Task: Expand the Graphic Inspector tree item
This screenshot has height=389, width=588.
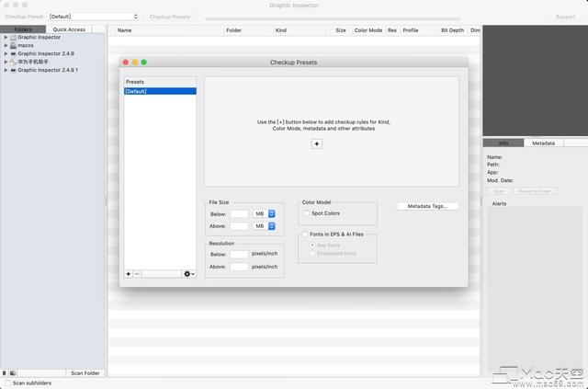Action: tap(6, 37)
